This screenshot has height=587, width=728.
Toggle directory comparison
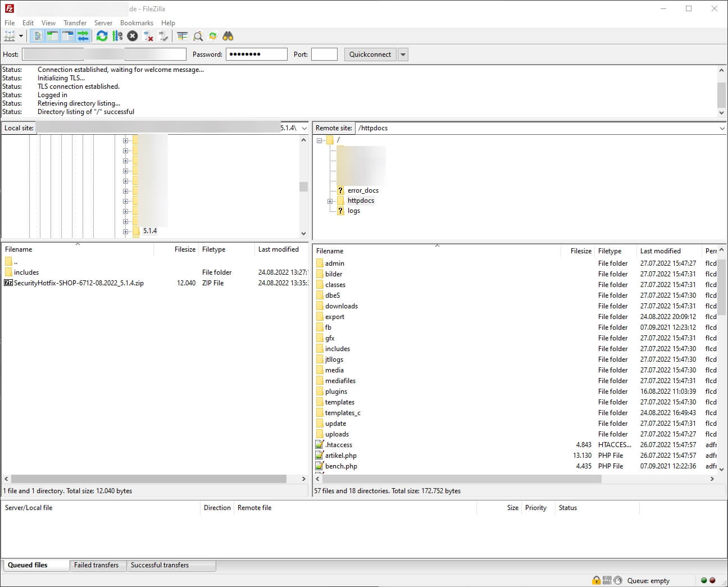pos(198,36)
